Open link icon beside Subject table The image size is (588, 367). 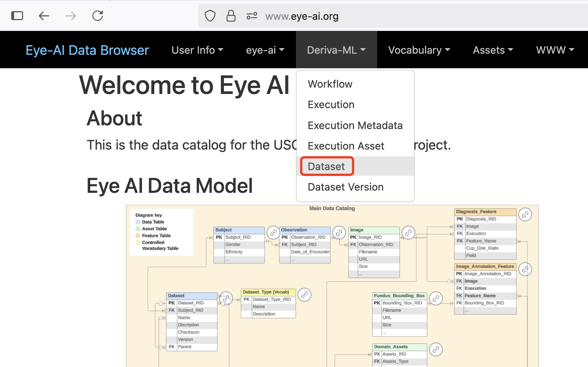(273, 233)
